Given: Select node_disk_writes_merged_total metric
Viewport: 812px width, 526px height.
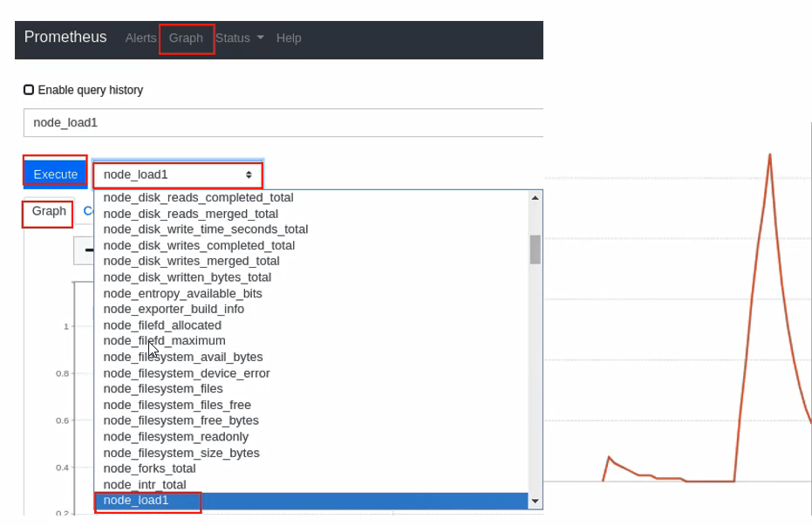Looking at the screenshot, I should coord(310,261).
